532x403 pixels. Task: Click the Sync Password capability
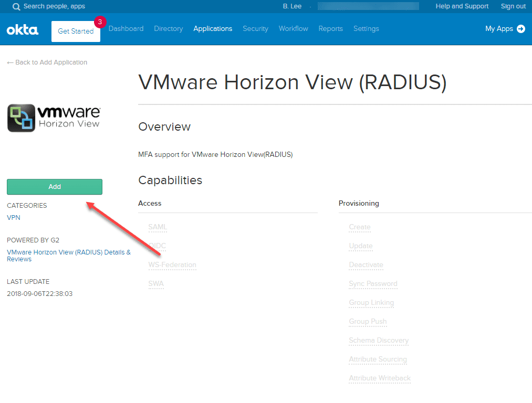coord(373,284)
